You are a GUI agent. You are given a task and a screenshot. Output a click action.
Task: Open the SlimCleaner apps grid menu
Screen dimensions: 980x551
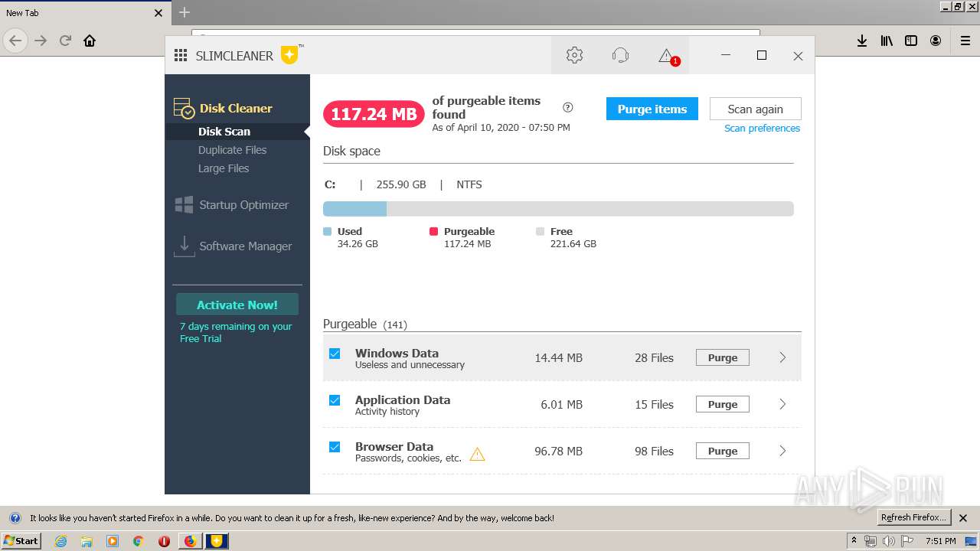click(x=181, y=55)
